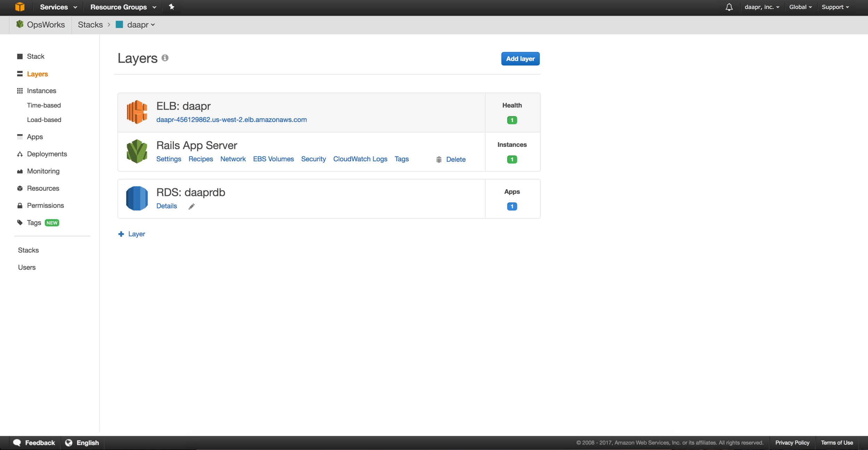Click the daapr ELB DNS link
The height and width of the screenshot is (450, 868).
(231, 119)
